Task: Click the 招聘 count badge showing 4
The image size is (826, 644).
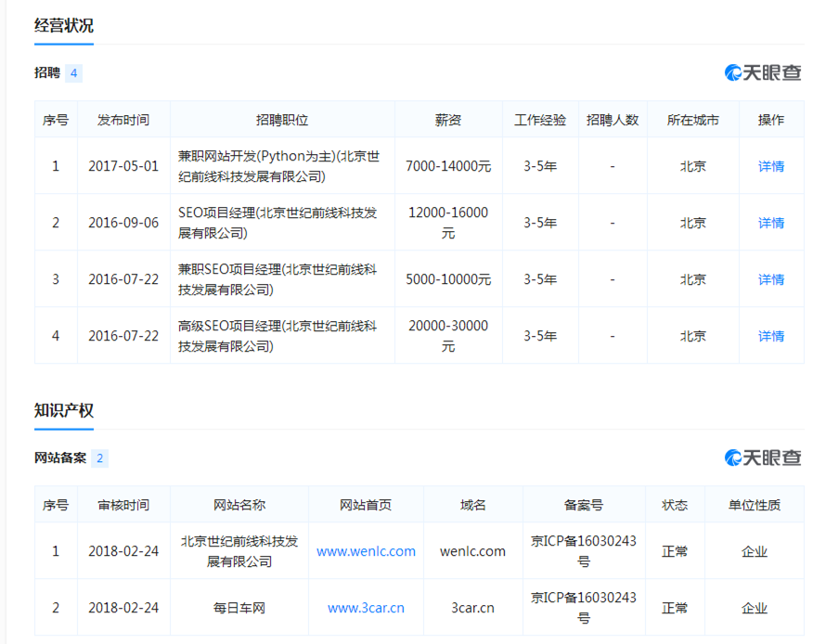Action: pyautogui.click(x=73, y=72)
